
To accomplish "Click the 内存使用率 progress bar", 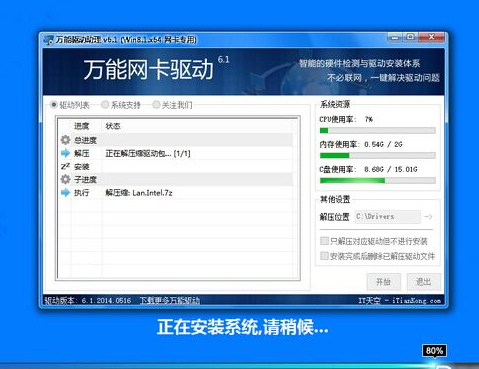I will 377,155.
